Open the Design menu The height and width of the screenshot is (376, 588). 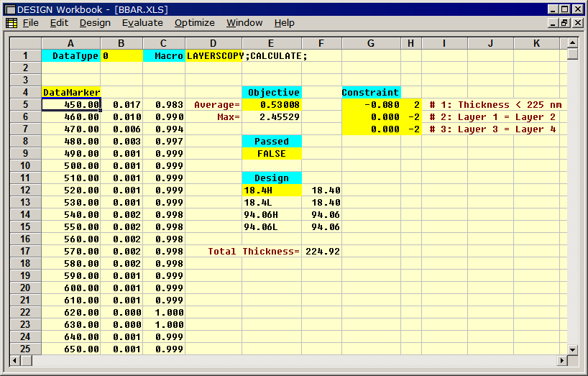click(95, 23)
